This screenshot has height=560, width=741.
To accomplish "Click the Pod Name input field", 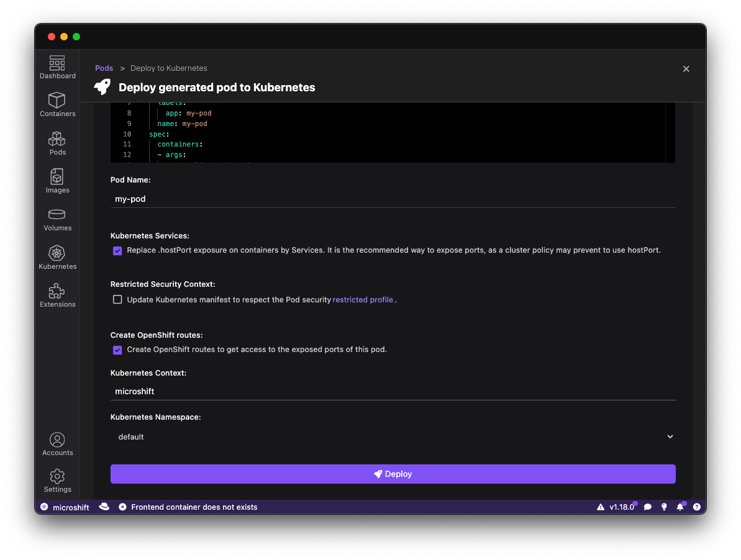I will point(393,199).
